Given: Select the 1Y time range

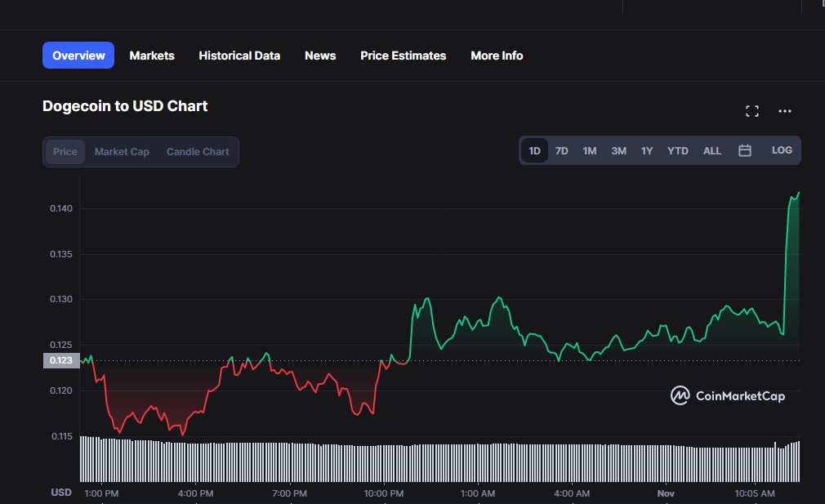Looking at the screenshot, I should tap(647, 150).
